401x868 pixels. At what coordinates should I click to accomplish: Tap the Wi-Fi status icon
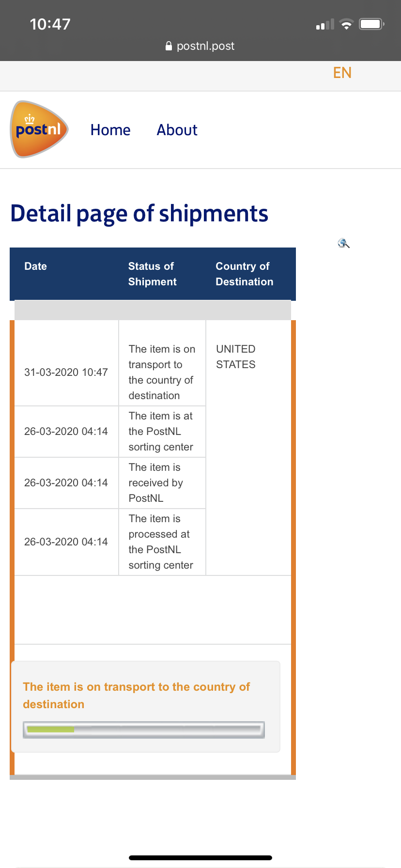click(x=346, y=24)
